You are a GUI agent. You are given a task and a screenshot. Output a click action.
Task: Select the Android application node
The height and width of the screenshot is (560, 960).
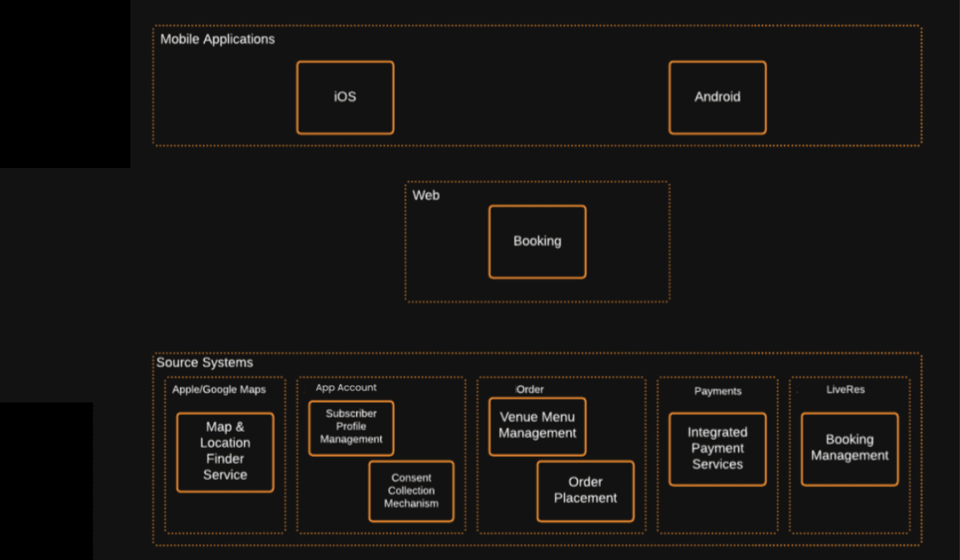pos(717,96)
